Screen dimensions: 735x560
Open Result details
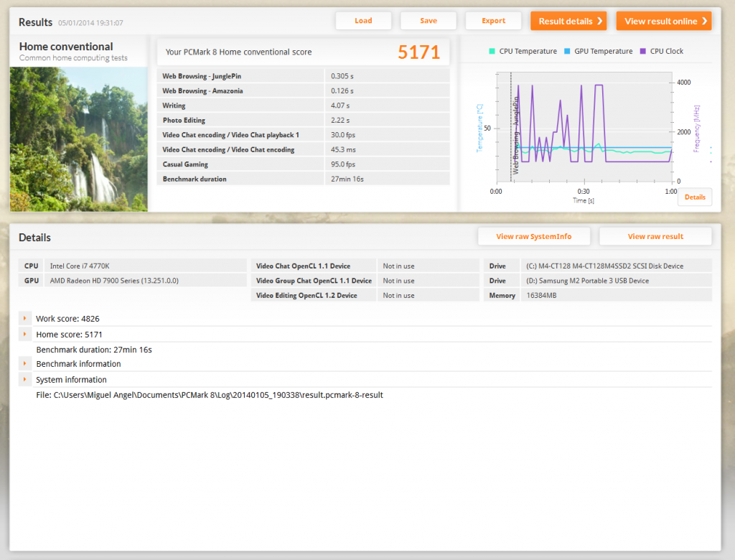pos(568,21)
